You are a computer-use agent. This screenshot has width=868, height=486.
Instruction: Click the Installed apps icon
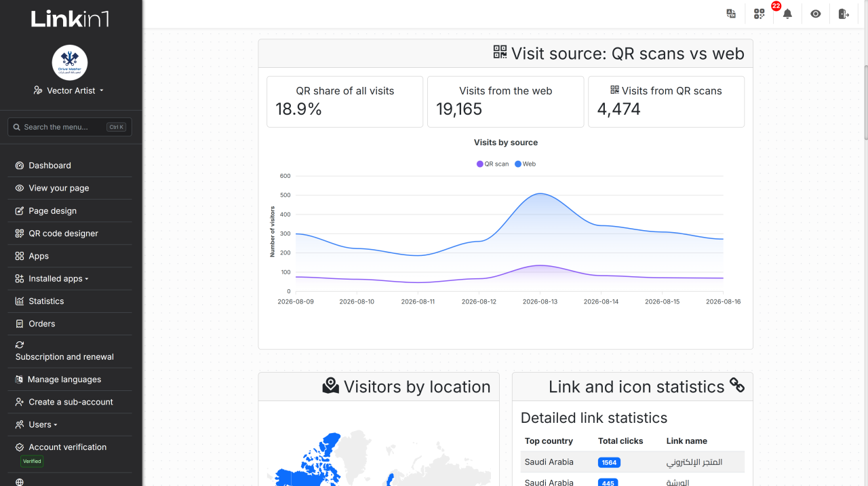pyautogui.click(x=20, y=279)
